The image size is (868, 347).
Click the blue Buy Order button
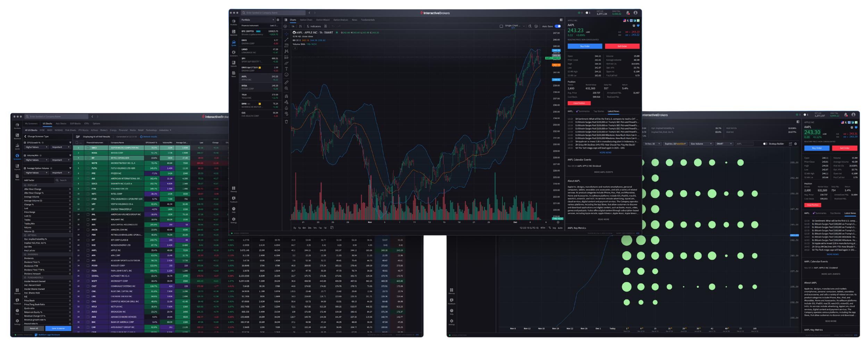tap(585, 46)
